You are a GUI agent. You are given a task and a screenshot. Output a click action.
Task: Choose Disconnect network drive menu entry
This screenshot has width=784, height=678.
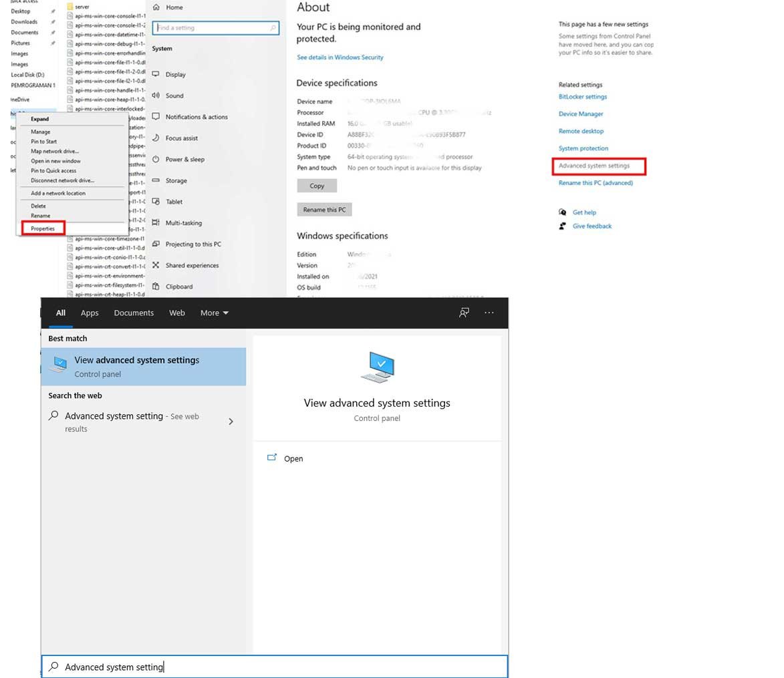[x=63, y=180]
